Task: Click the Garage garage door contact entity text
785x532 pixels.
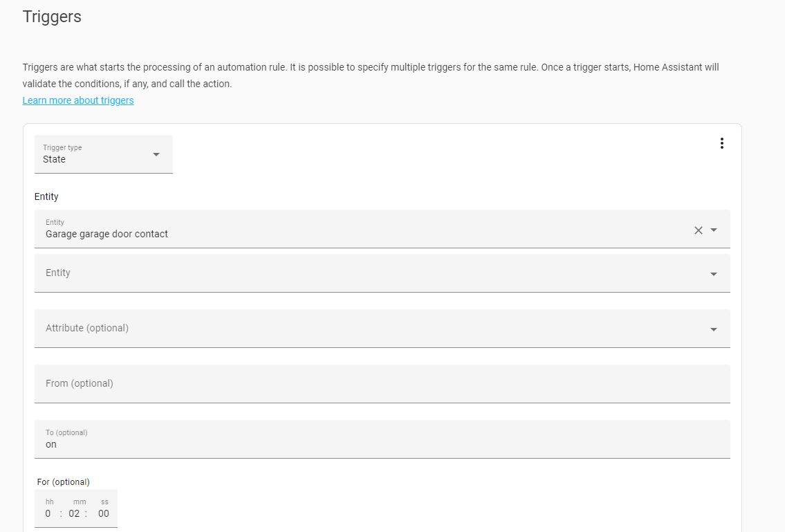Action: point(107,234)
